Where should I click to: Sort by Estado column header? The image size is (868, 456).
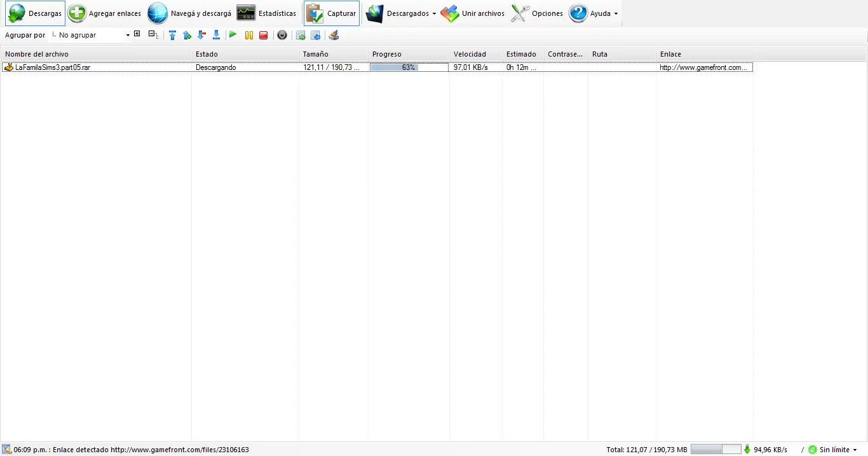click(x=245, y=54)
